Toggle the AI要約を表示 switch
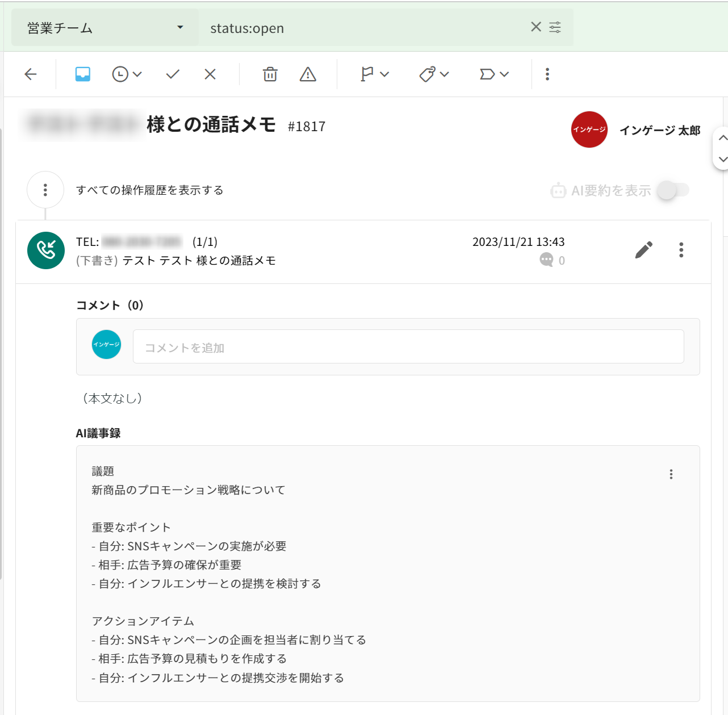Image resolution: width=728 pixels, height=715 pixels. point(673,190)
